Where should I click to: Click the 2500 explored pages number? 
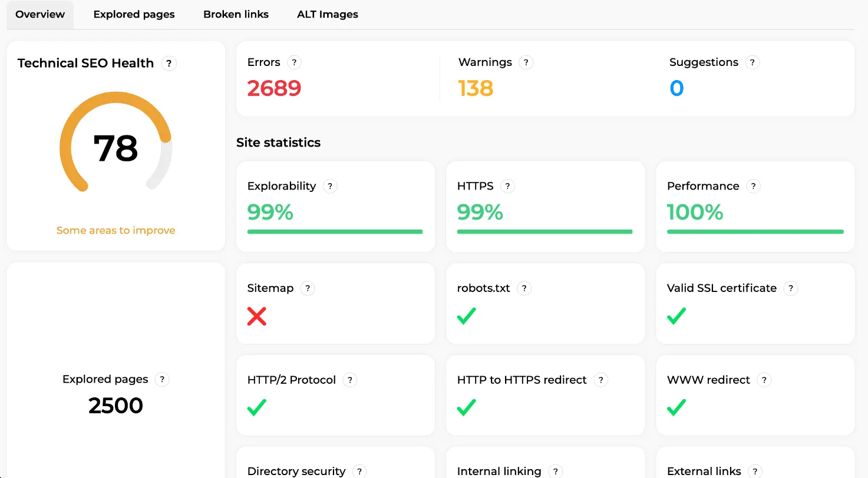(115, 406)
